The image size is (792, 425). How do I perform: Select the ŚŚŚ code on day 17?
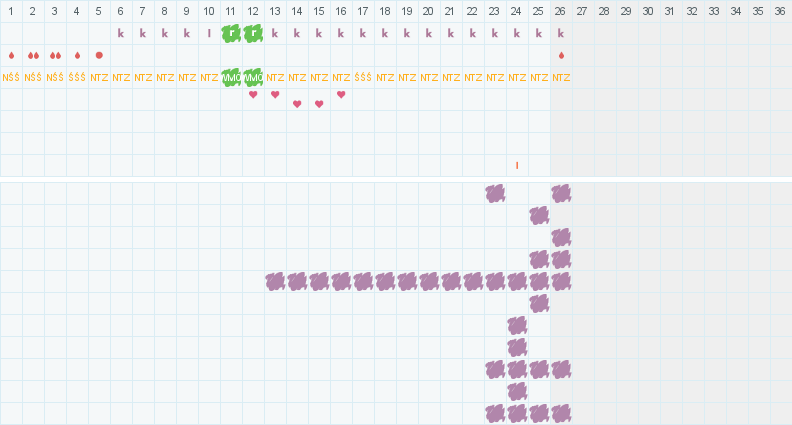(363, 77)
